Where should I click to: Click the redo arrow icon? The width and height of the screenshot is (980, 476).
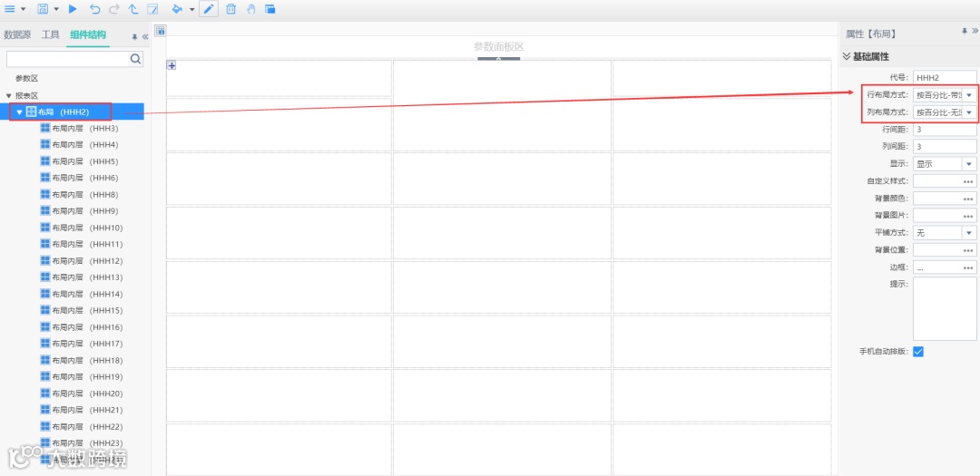(x=113, y=9)
